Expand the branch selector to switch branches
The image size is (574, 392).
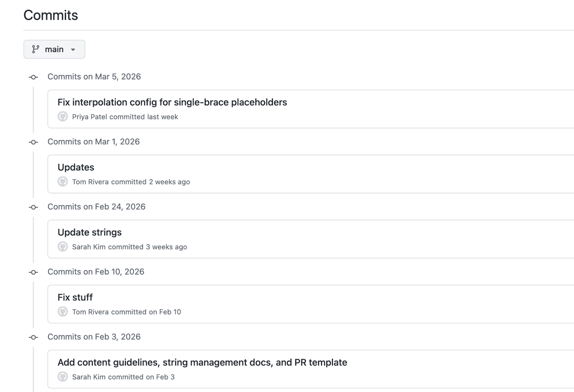pos(54,49)
